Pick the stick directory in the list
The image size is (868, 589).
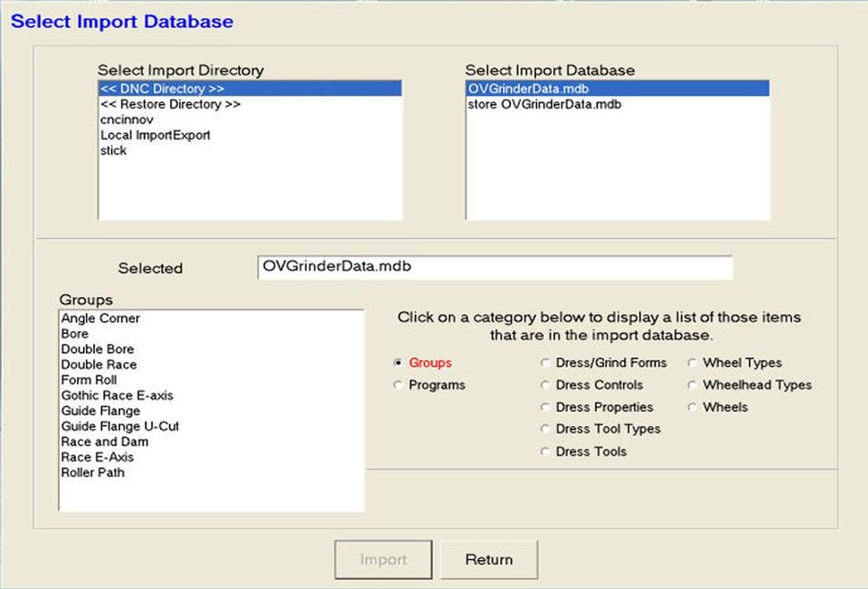(114, 151)
